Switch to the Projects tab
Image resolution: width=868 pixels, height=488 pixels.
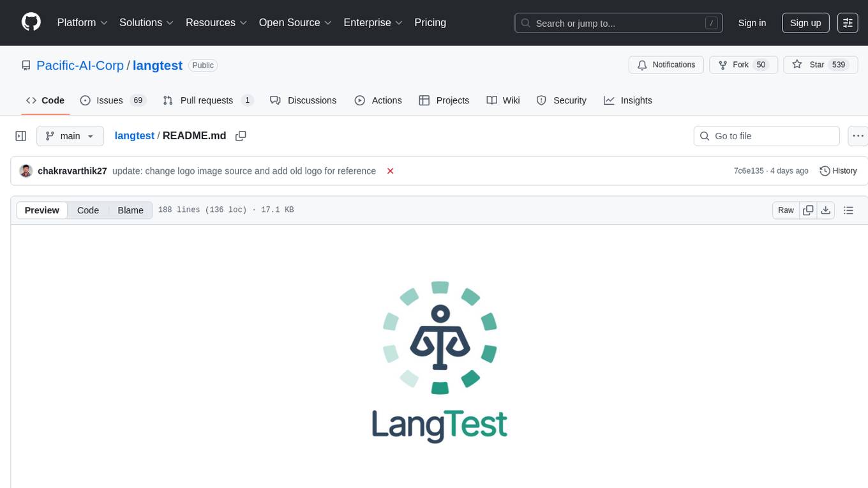click(444, 100)
